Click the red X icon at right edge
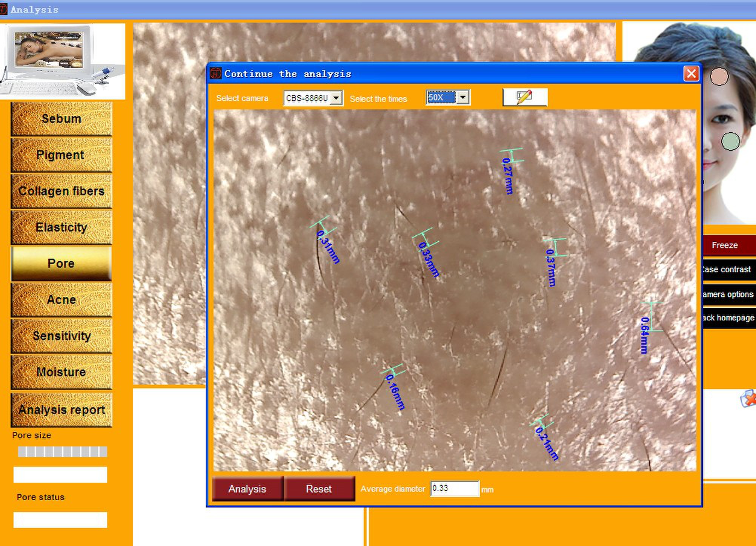This screenshot has height=546, width=756. (x=749, y=399)
